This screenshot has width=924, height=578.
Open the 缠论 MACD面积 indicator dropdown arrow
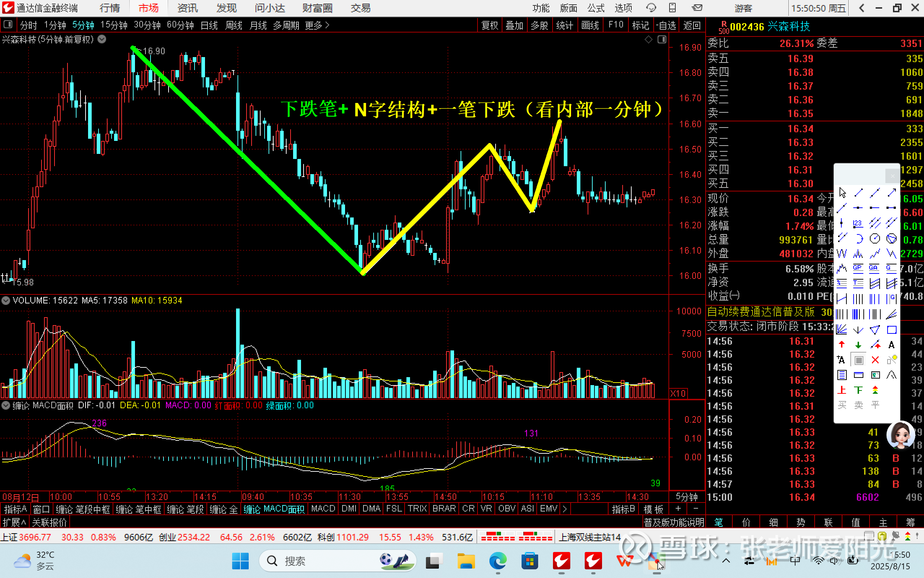(6, 406)
